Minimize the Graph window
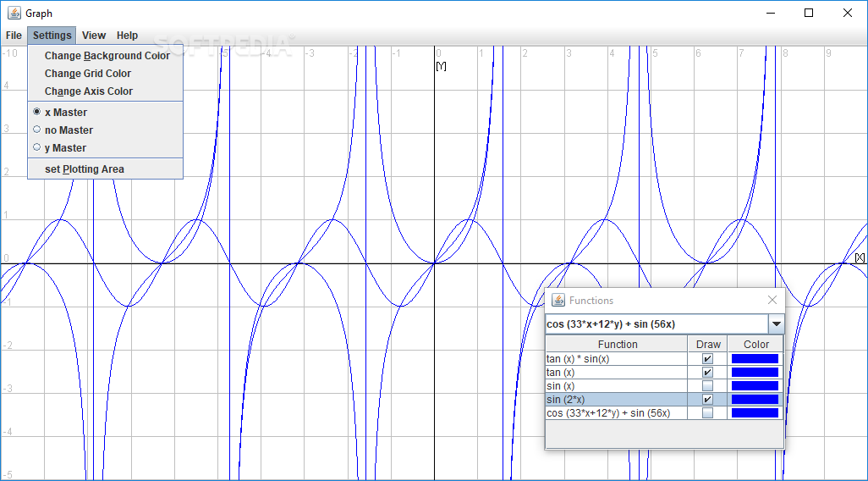868x481 pixels. (x=771, y=13)
